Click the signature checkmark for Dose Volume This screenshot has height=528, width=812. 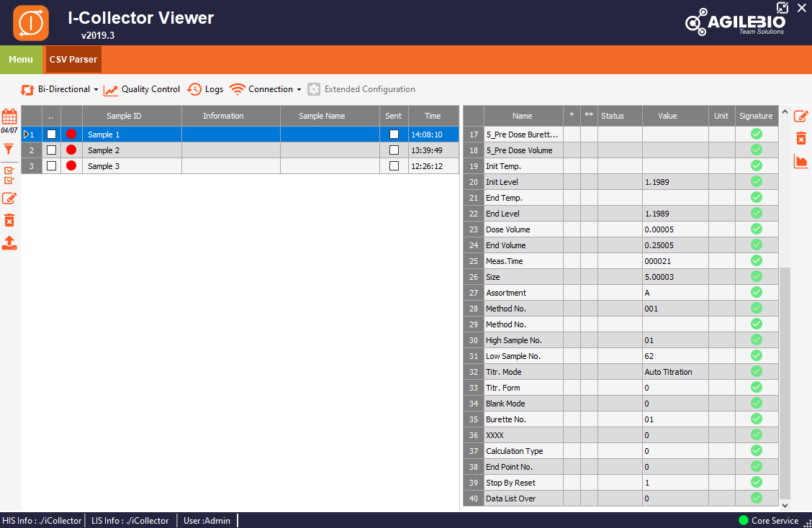[x=757, y=229]
